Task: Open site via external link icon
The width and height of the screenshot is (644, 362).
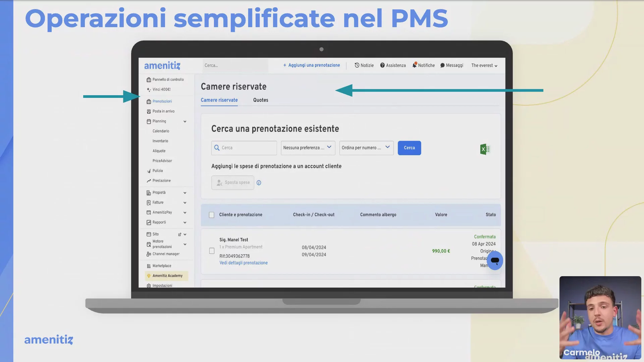Action: coord(179,235)
